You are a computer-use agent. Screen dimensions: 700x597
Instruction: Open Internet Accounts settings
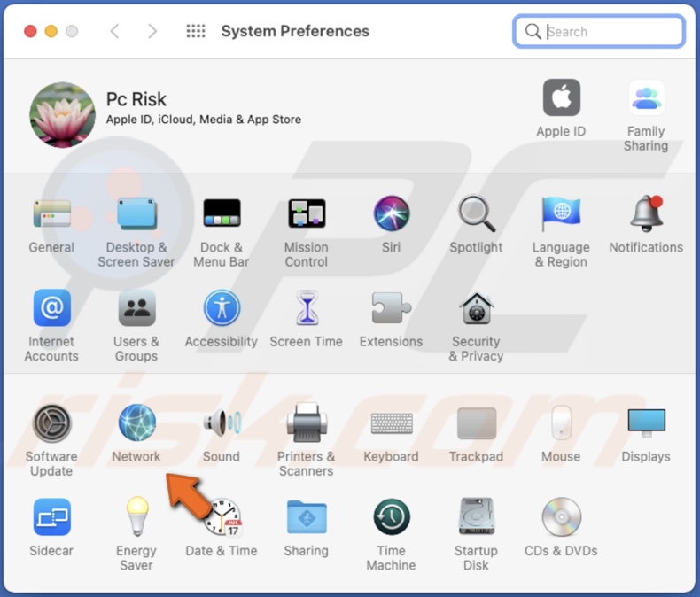click(51, 308)
